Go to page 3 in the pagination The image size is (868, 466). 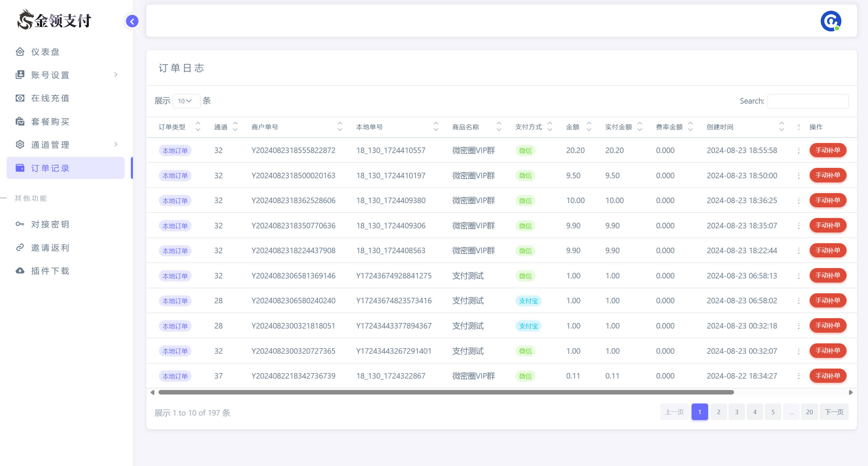point(736,412)
